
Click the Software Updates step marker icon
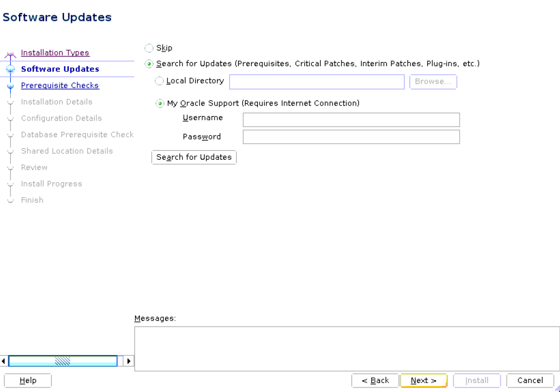click(11, 69)
